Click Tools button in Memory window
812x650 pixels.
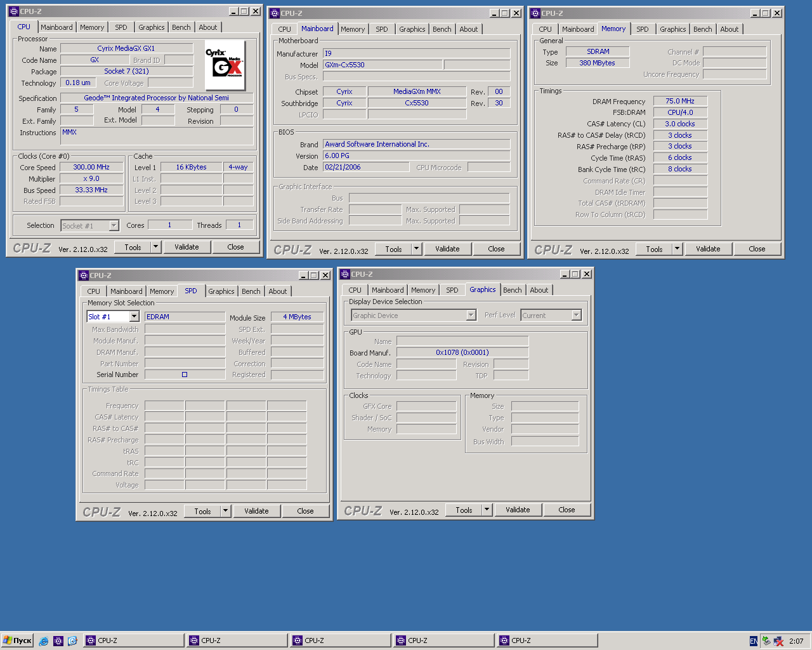pyautogui.click(x=654, y=249)
